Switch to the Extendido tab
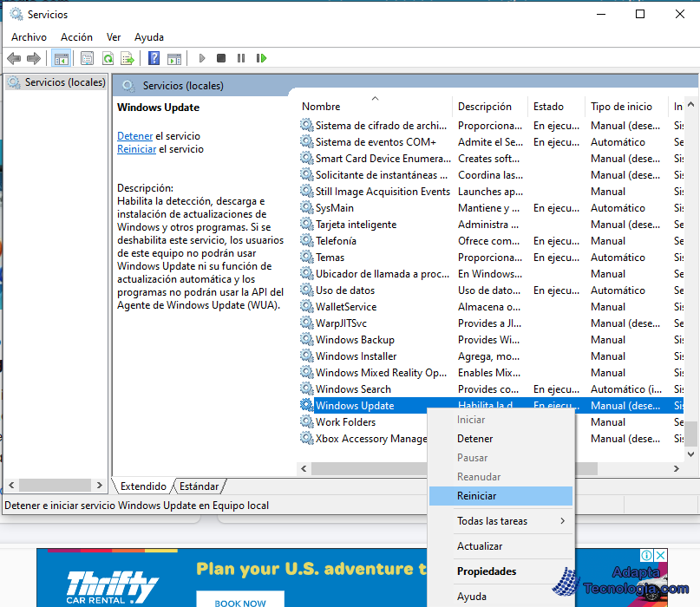The height and width of the screenshot is (607, 700). point(143,486)
